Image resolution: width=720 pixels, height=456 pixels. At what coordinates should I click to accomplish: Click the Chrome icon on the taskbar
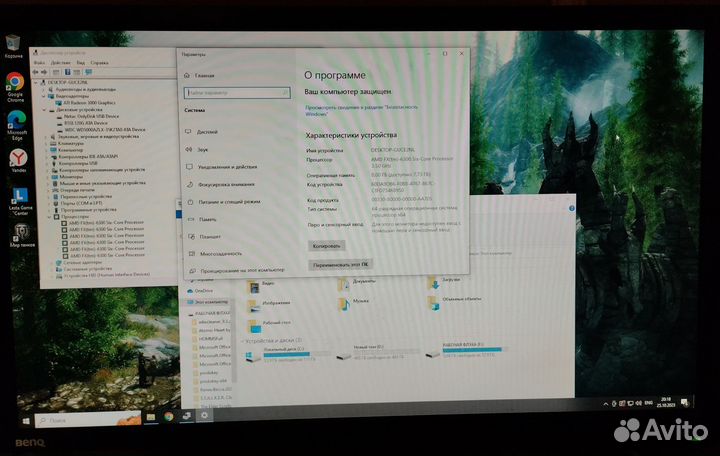[x=169, y=417]
